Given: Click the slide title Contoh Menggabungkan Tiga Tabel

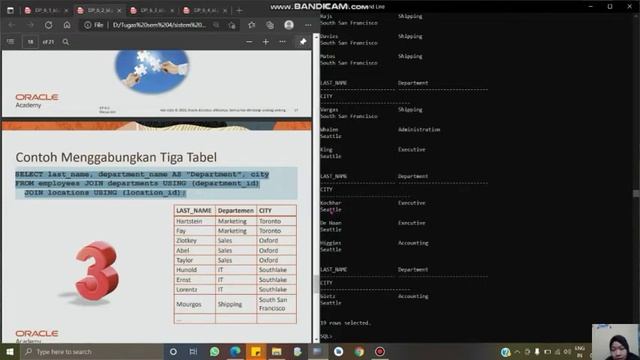Looking at the screenshot, I should pyautogui.click(x=116, y=157).
